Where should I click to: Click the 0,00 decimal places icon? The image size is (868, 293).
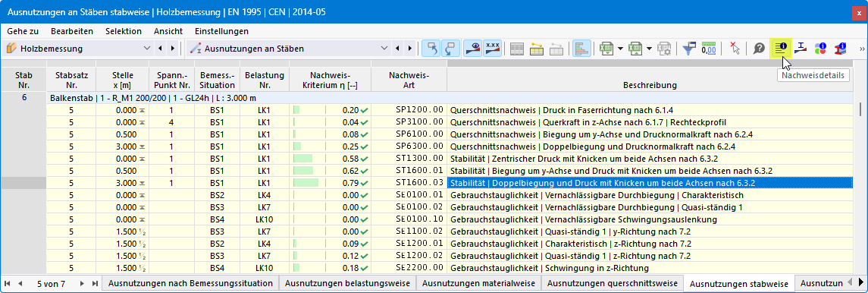[709, 49]
